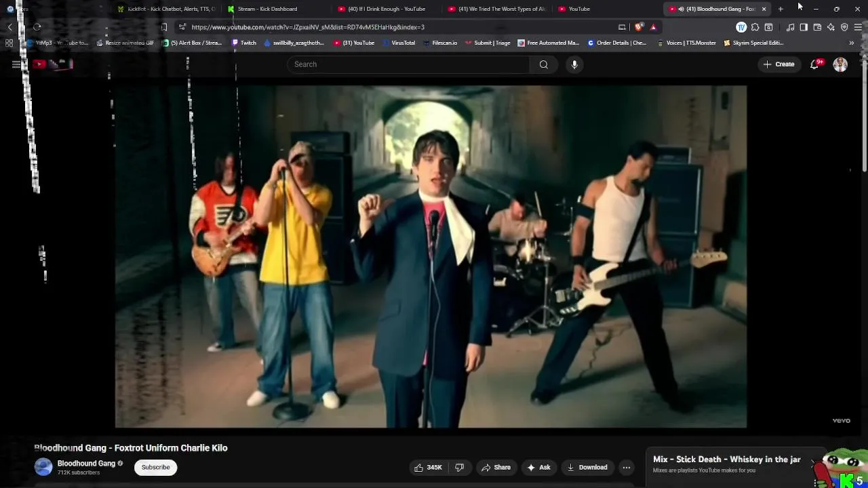Open YtMp3 bookmark
The height and width of the screenshot is (488, 868).
tap(58, 43)
